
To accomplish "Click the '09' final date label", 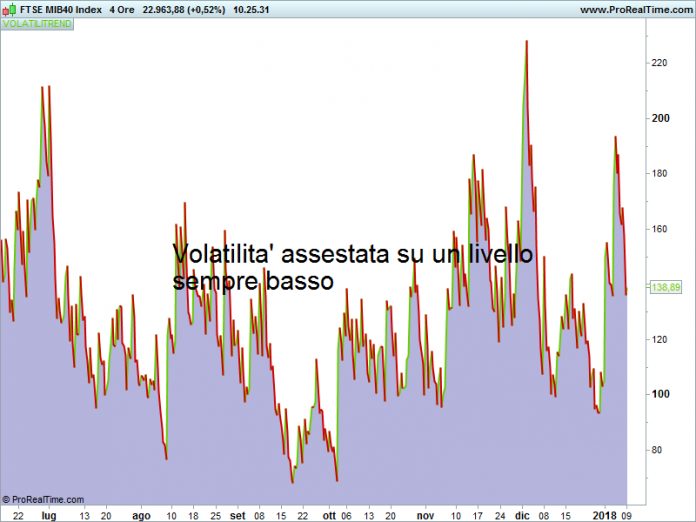I will (627, 515).
